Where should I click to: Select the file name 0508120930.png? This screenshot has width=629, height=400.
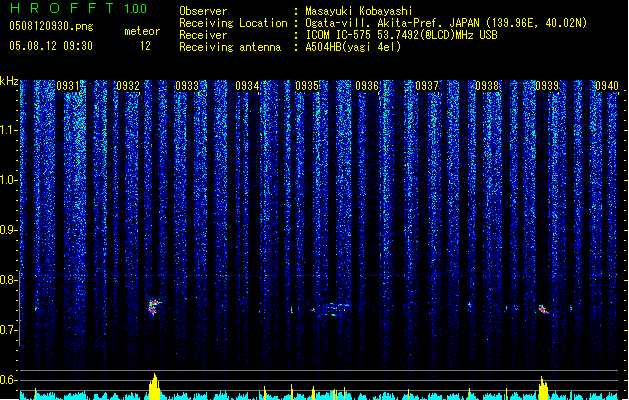click(51, 26)
